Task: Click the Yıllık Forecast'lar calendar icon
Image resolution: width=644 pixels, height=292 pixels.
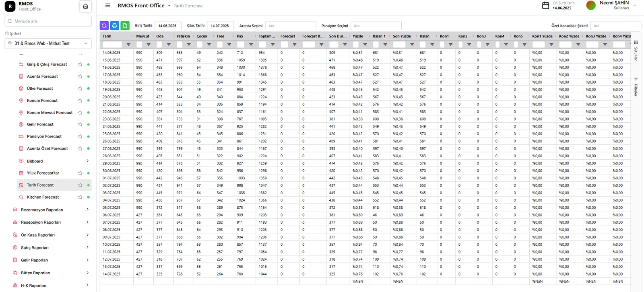Action: pos(21,173)
